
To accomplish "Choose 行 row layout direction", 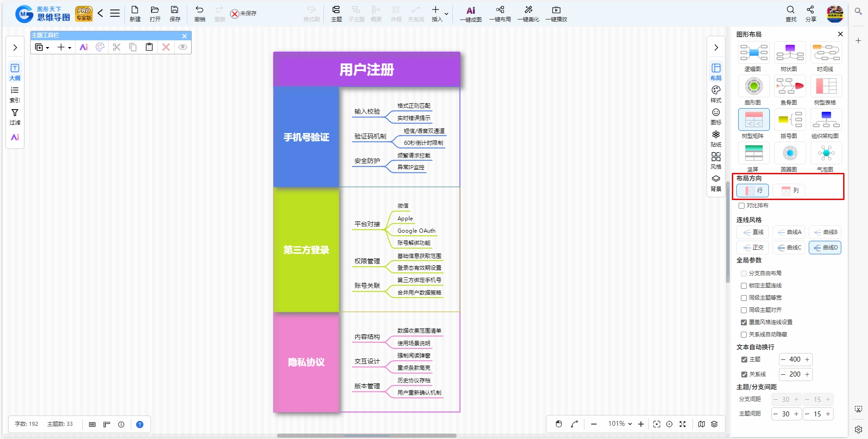I will tap(753, 191).
